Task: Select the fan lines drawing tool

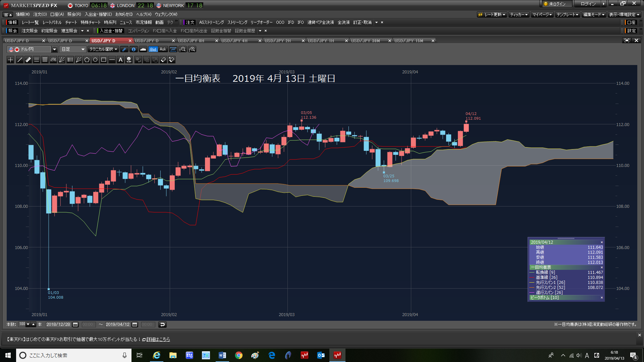Action: point(62,60)
